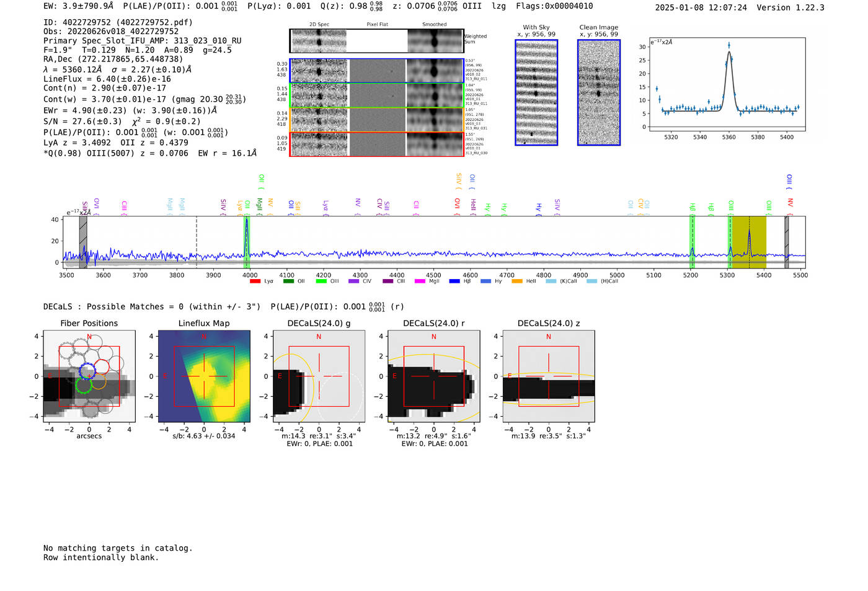868x591 pixels.
Task: Click the red Lyα legend swatch
Action: click(255, 282)
